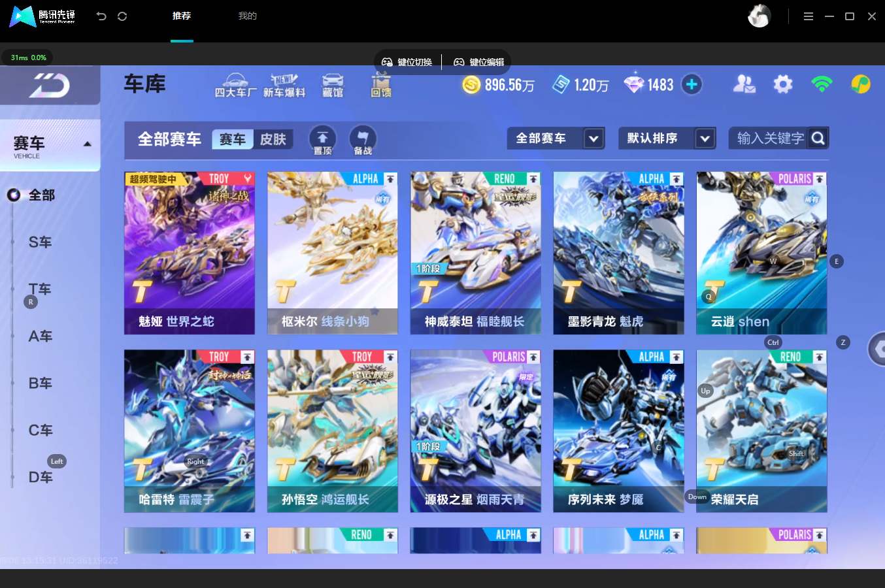Screen dimensions: 885x588
Task: Collapse the 赛车 VEHICLE sidebar section
Action: [x=50, y=146]
